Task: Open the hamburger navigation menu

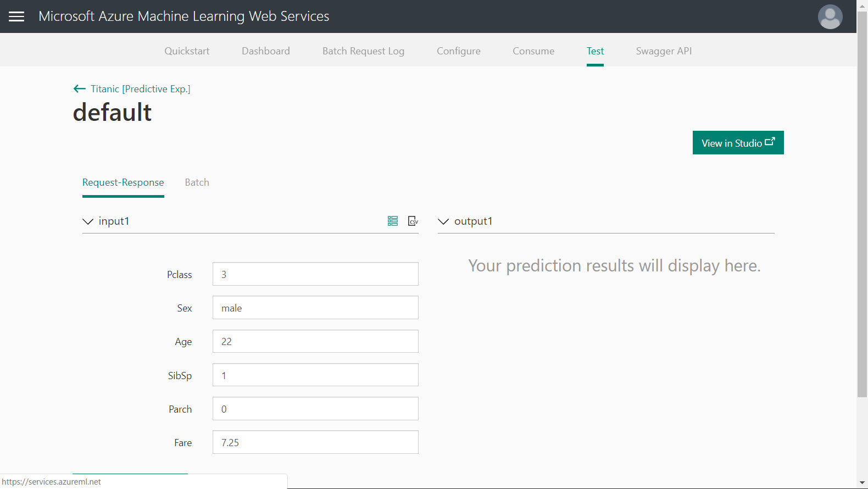Action: [x=16, y=16]
